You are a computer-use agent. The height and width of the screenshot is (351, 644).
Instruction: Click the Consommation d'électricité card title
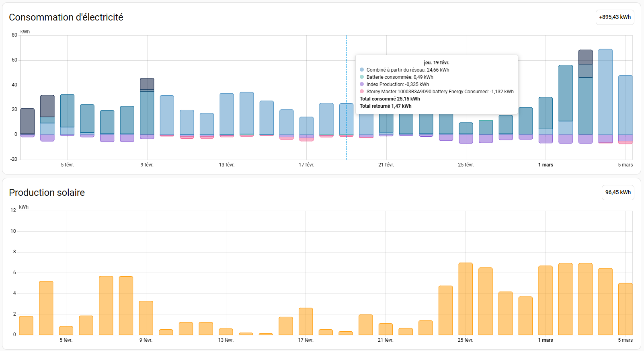(x=66, y=17)
